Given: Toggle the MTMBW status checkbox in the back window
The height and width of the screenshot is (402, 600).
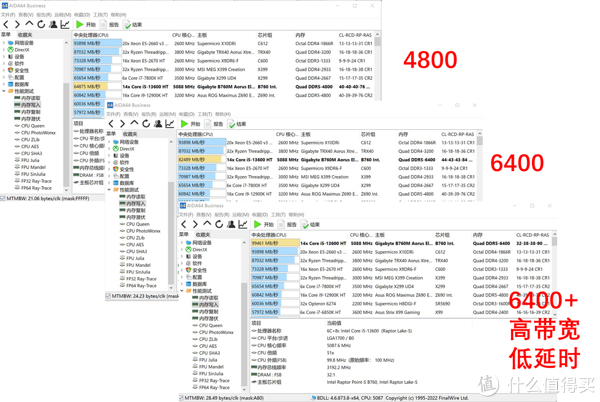Looking at the screenshot, I should coord(3,199).
